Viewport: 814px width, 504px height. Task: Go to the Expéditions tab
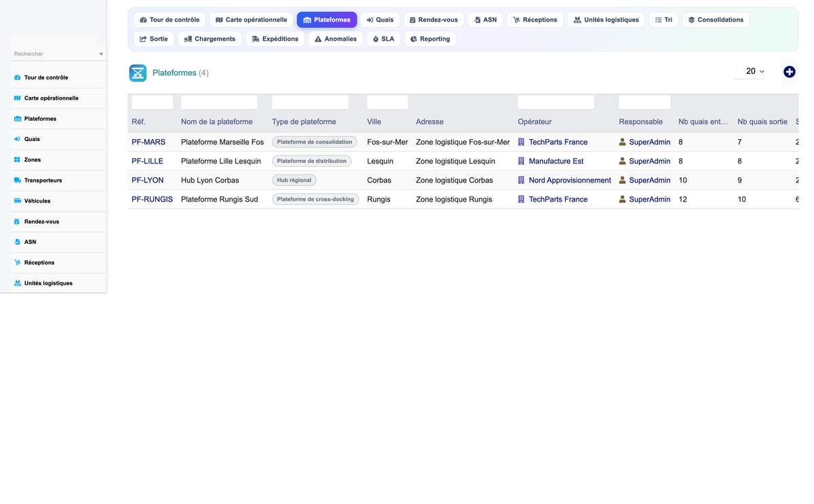[275, 39]
